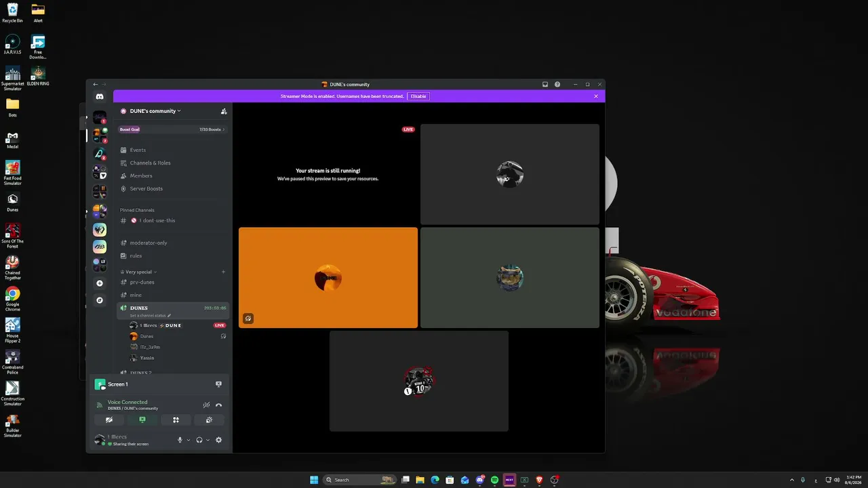868x488 pixels.
Task: Open the server folder with 7 notifications
Action: pos(100,135)
